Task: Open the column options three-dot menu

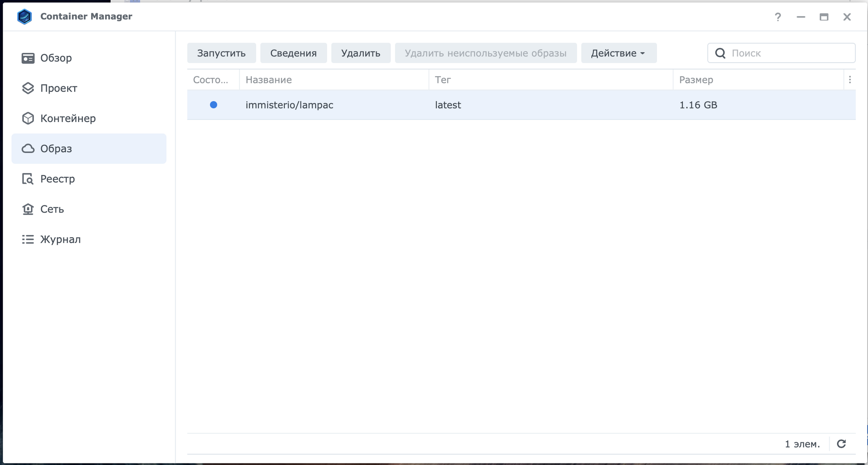Action: 850,80
